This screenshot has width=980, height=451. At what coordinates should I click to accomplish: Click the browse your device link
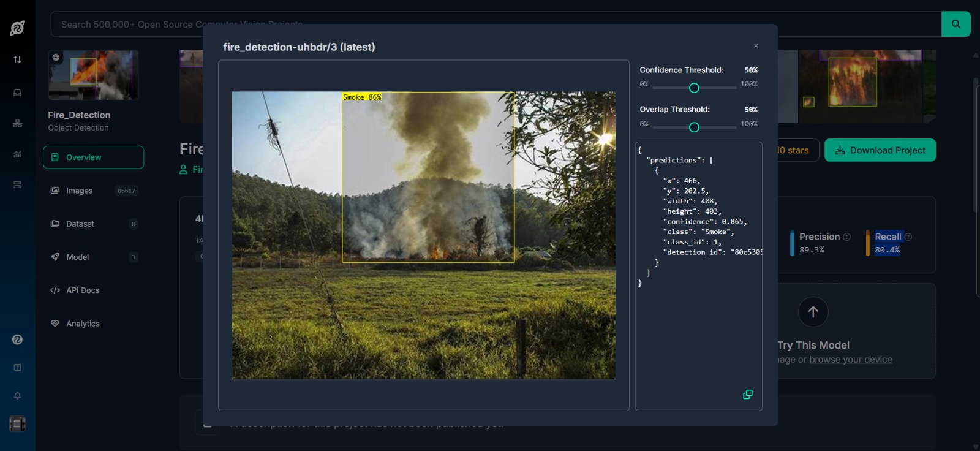851,360
